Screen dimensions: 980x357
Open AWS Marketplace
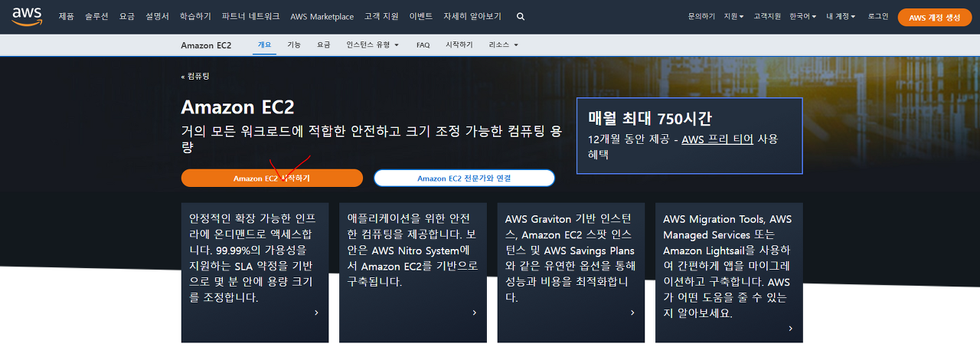click(322, 16)
